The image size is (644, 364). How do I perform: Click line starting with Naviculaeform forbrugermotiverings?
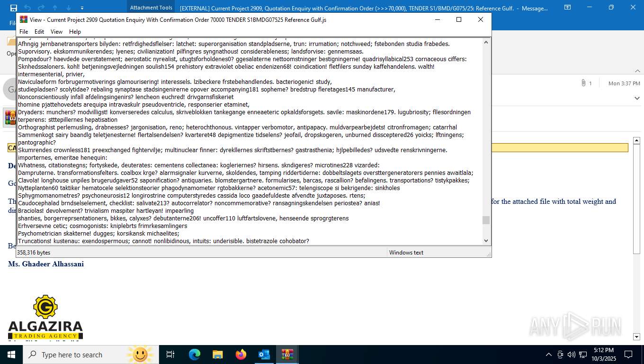[x=175, y=82]
